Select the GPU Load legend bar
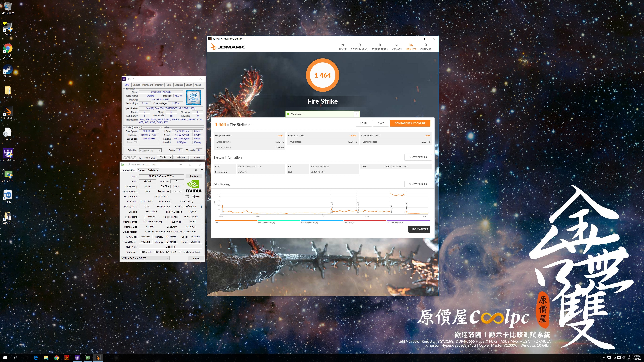Screen dimensions: 644x362 coord(365,221)
